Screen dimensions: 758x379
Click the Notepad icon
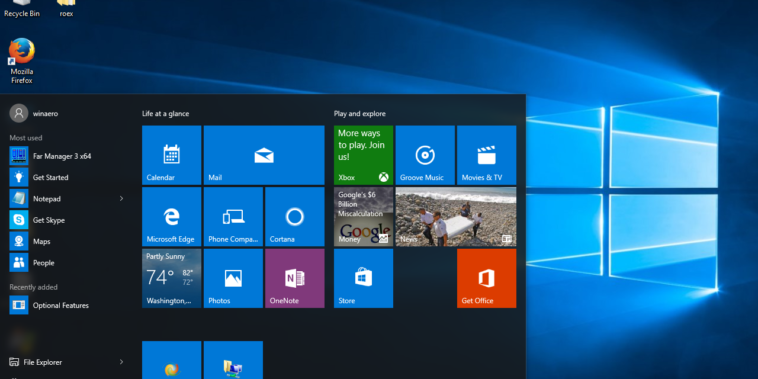point(19,199)
